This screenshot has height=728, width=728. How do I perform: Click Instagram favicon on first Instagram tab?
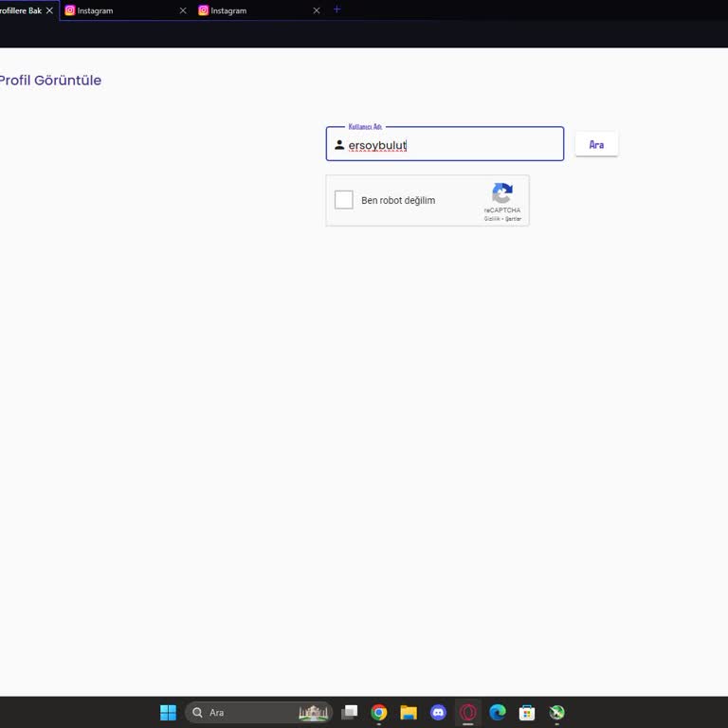[70, 10]
